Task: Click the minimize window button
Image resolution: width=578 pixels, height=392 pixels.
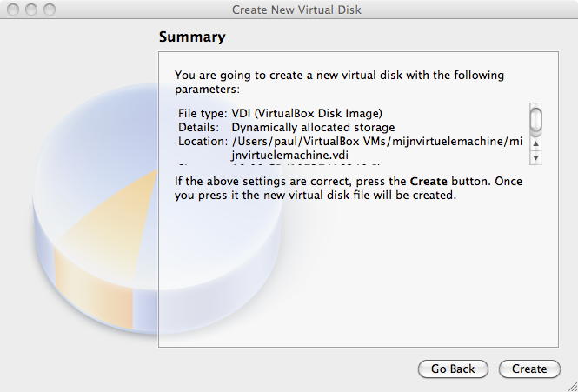Action: 31,10
